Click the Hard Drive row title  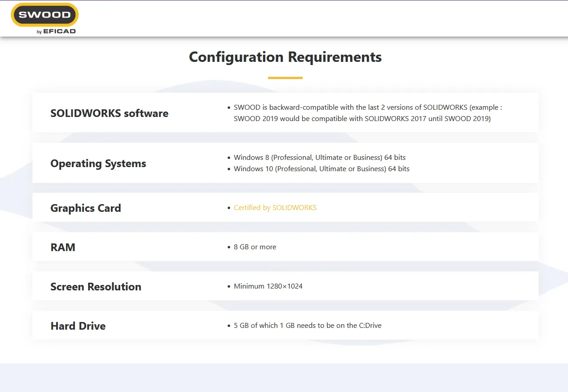[x=78, y=326]
